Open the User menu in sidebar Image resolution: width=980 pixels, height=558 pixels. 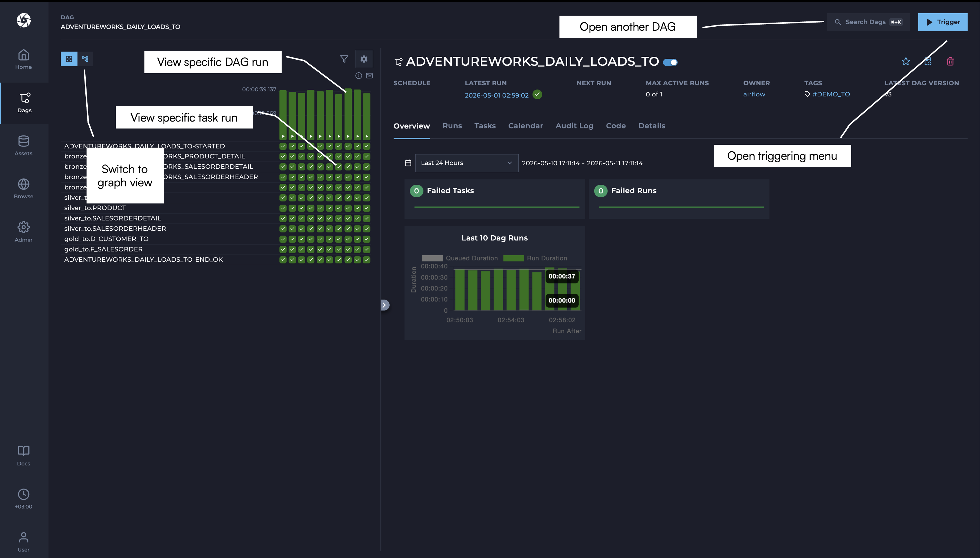23,542
